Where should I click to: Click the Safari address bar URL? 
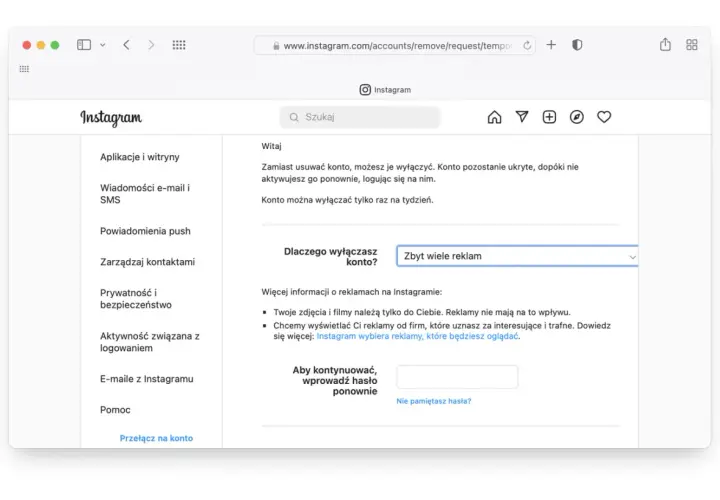pos(397,46)
